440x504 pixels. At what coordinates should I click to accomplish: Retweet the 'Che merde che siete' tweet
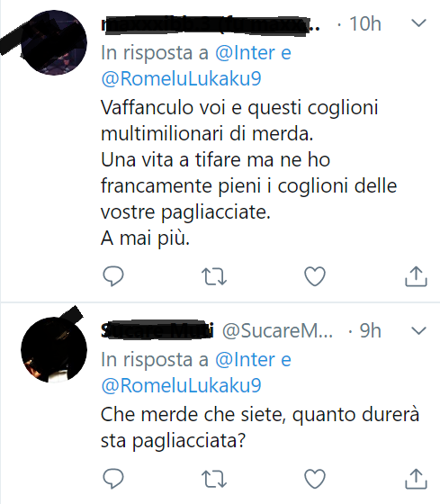click(214, 479)
